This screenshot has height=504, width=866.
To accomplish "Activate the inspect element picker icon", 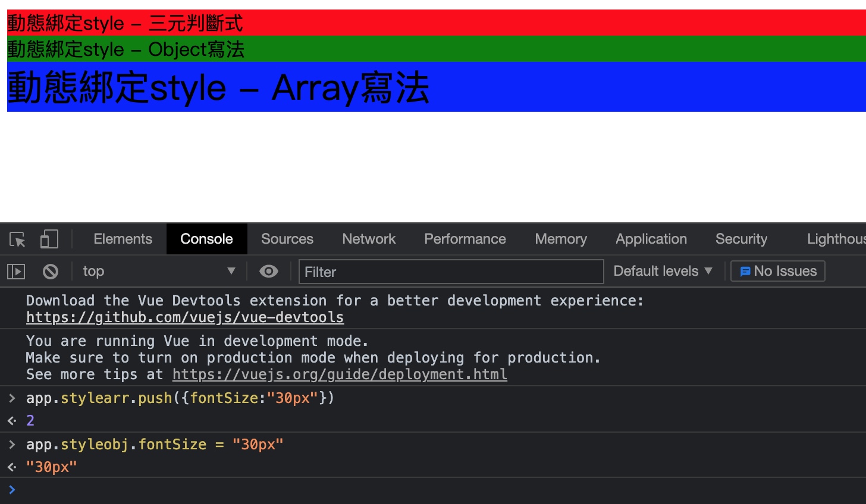I will click(17, 240).
